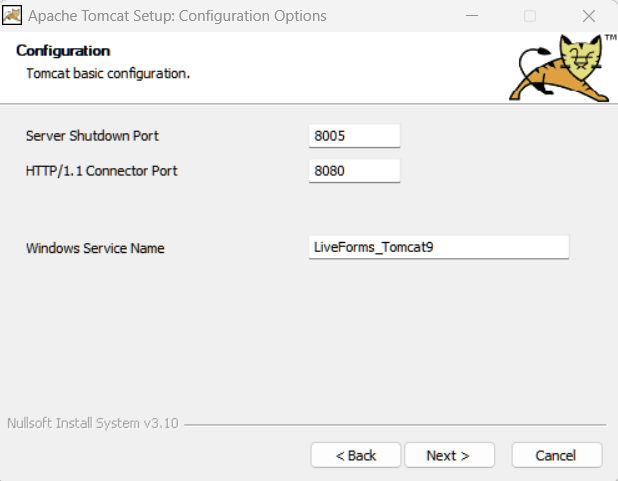This screenshot has width=618, height=481.
Task: Select the Windows Service Name text box
Action: point(439,247)
